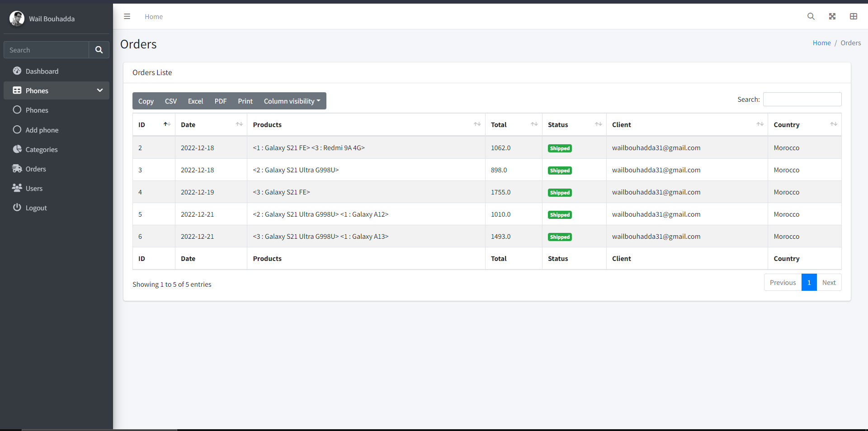Focus the table Search input field

click(x=802, y=99)
